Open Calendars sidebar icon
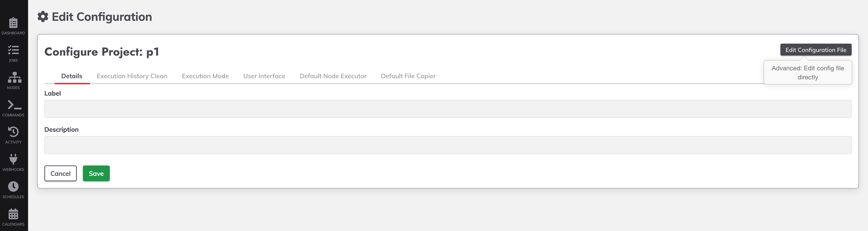Screen dimensions: 868x231 [x=14, y=214]
